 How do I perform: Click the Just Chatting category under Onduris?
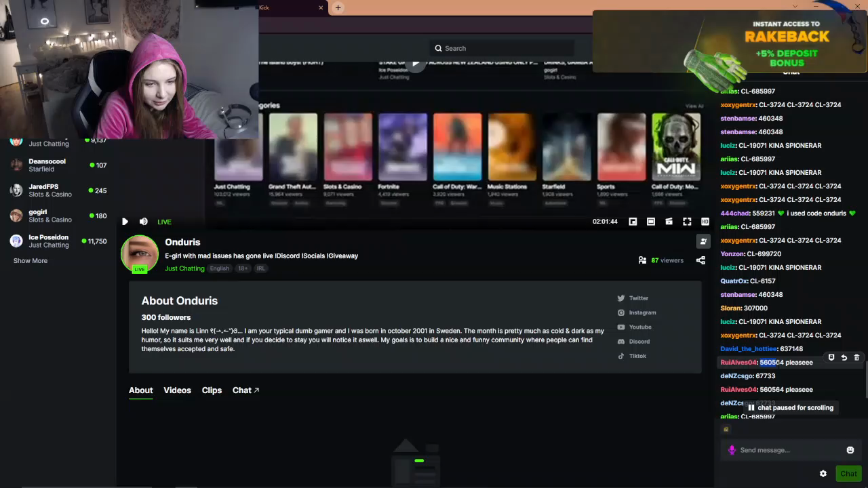[184, 268]
